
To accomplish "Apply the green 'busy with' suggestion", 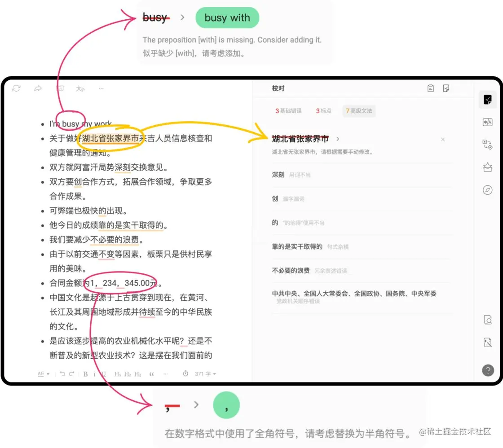I will pos(227,18).
